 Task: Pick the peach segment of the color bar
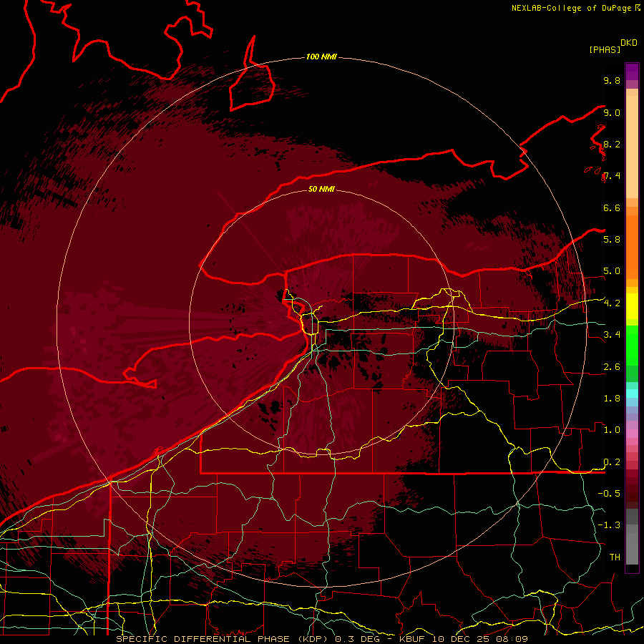point(632,147)
